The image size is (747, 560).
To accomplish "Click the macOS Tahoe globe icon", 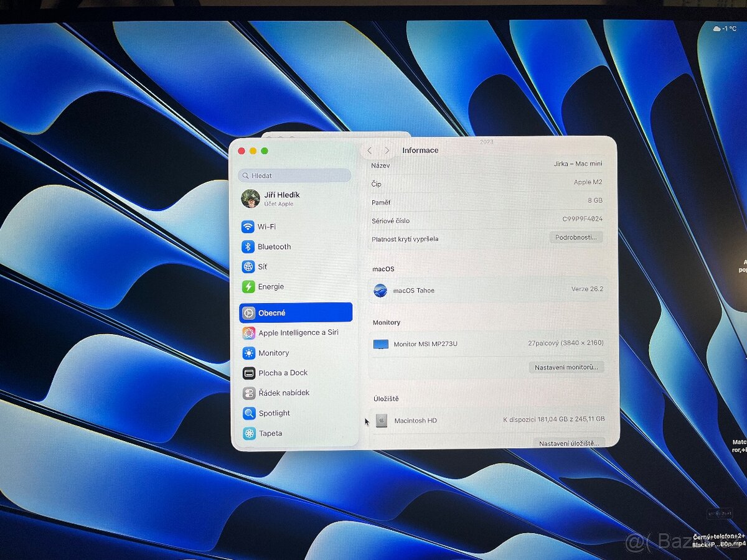I will [x=380, y=290].
